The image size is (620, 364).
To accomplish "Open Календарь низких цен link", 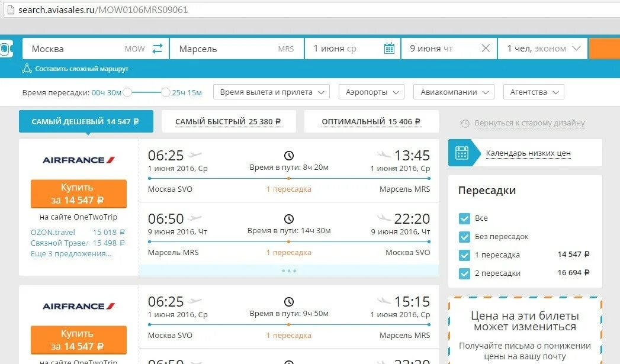I will click(528, 153).
